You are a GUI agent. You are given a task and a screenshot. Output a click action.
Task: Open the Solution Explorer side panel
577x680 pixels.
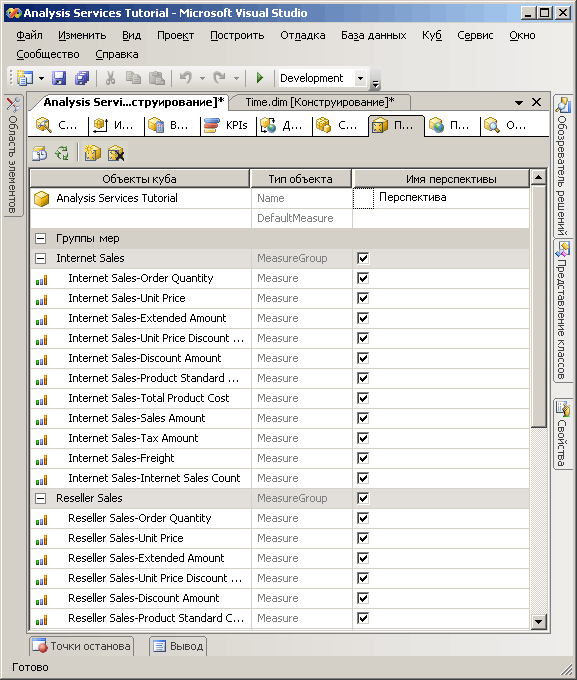[563, 166]
